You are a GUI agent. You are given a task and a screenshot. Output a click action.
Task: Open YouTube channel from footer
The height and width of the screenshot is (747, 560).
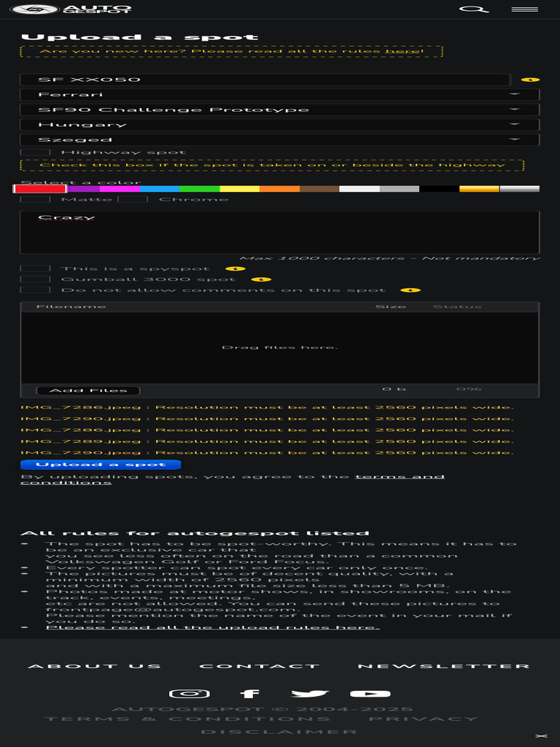pyautogui.click(x=370, y=694)
